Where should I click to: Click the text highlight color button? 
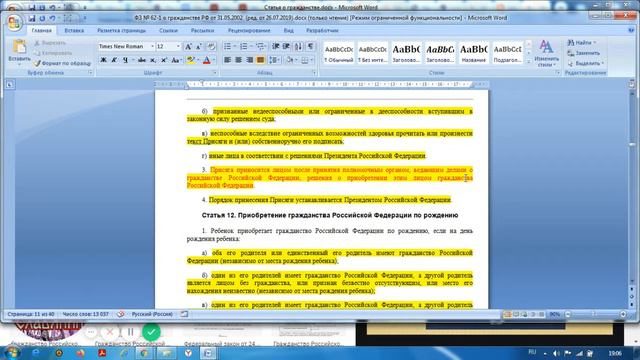point(190,60)
